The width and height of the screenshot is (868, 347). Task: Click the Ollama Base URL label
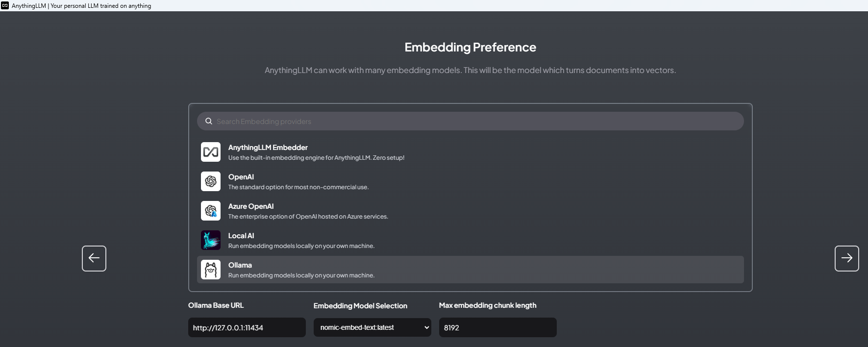click(x=216, y=305)
